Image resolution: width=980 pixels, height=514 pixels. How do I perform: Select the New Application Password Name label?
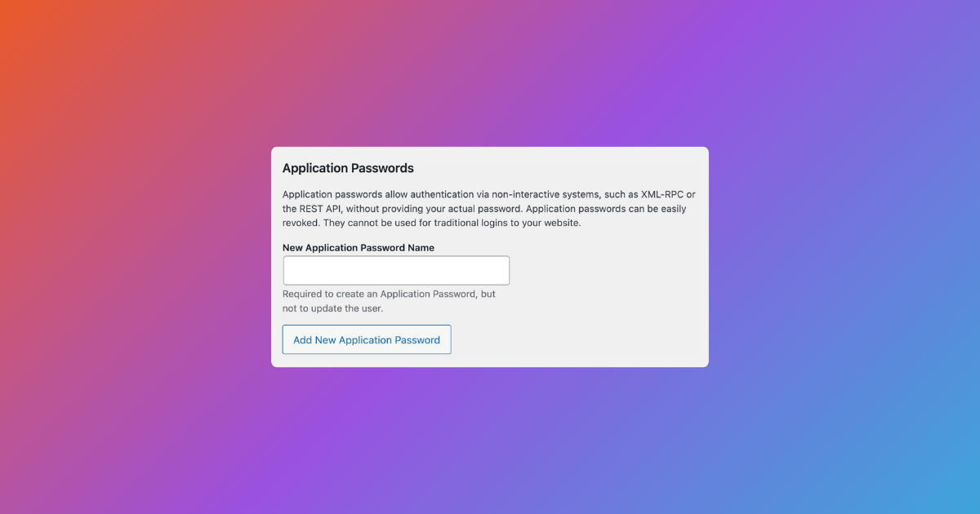(x=358, y=247)
